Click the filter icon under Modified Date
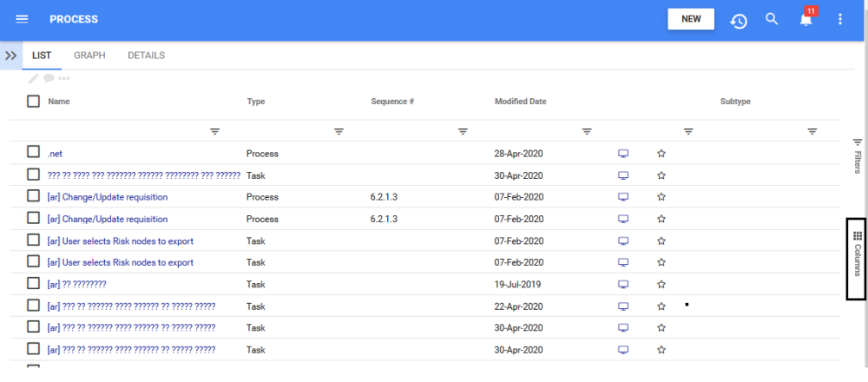868x382 pixels. [587, 131]
